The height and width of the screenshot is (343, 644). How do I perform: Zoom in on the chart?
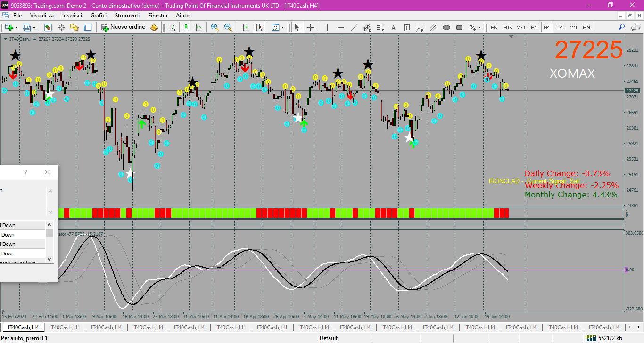pos(215,27)
